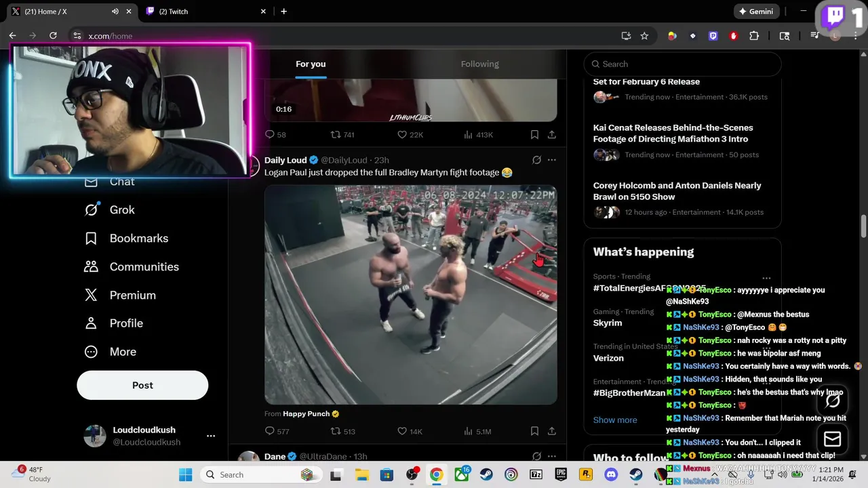Screen dimensions: 868x488
Task: Close the Twitch browser tab
Action: click(263, 12)
